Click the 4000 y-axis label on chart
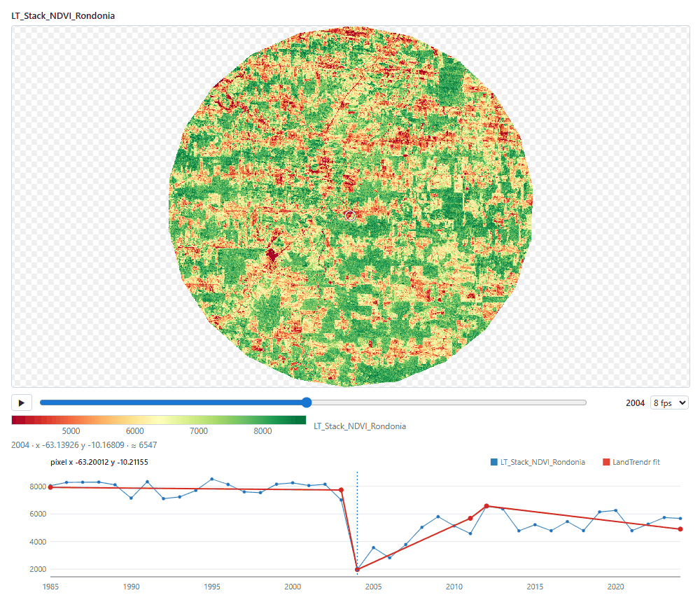The width and height of the screenshot is (700, 602). click(x=38, y=542)
